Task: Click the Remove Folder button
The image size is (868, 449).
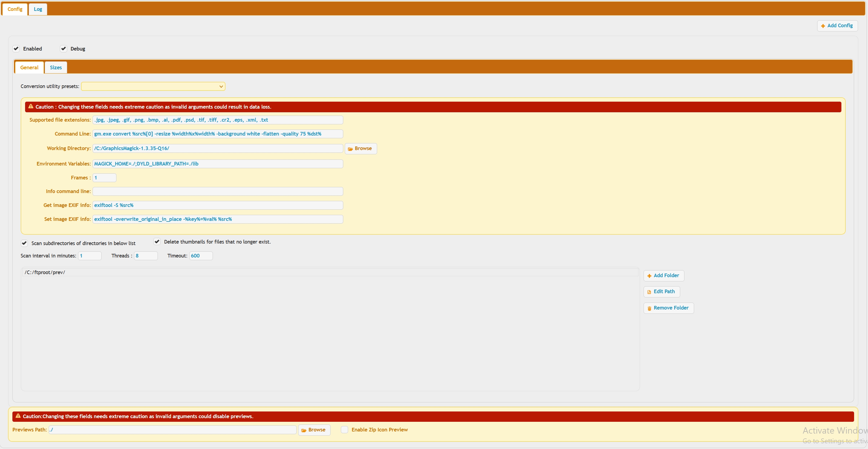Action: (x=668, y=308)
